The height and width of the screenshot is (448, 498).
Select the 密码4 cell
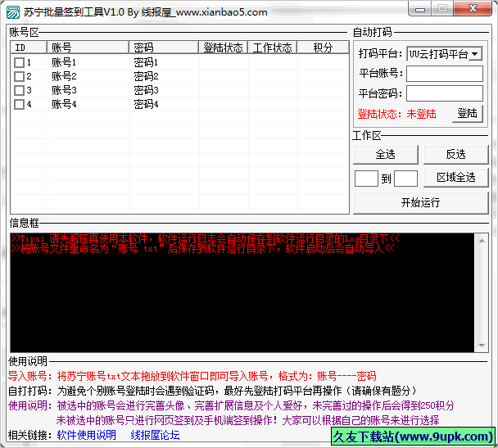[x=146, y=105]
